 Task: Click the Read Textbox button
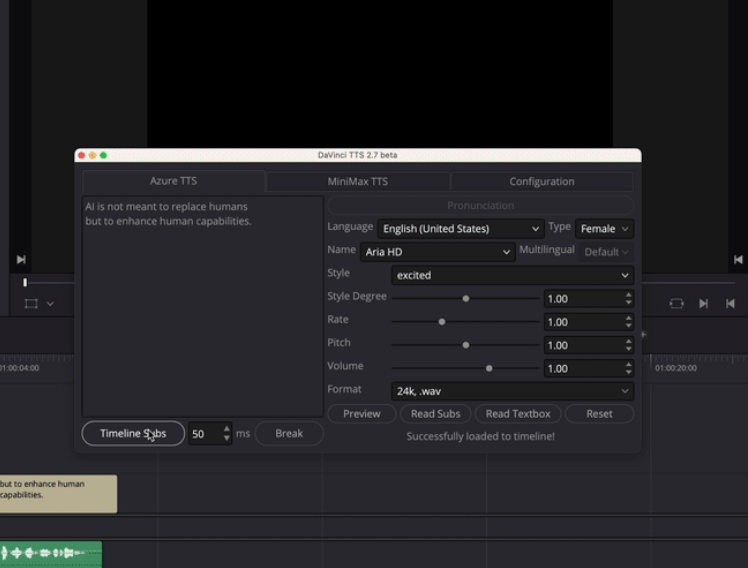(x=518, y=414)
